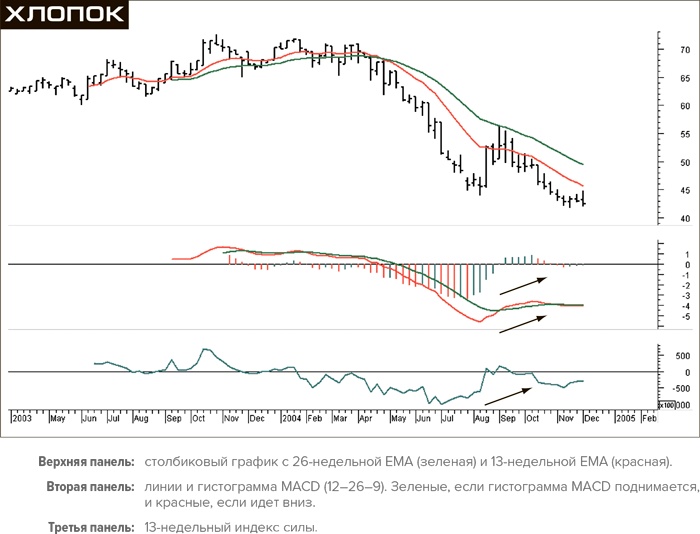Viewport: 700px width, 534px height.
Task: Click the 40 price axis label
Action: tap(657, 219)
